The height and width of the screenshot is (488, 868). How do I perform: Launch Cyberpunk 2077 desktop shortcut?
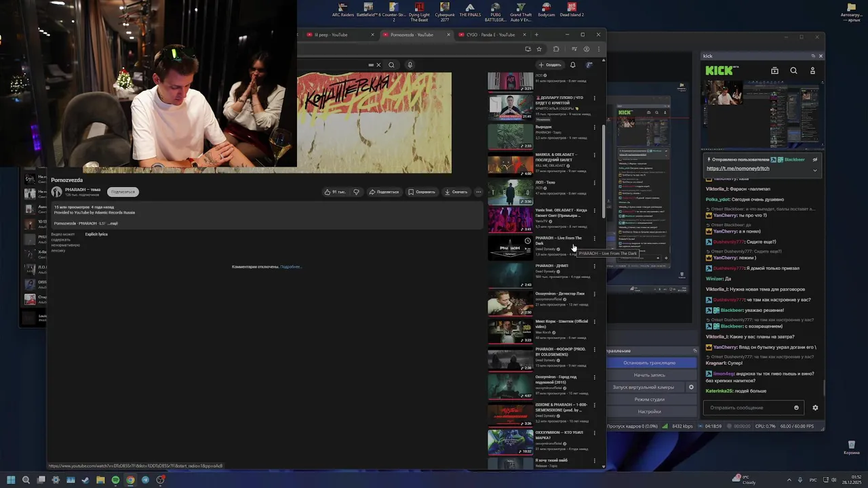[445, 10]
